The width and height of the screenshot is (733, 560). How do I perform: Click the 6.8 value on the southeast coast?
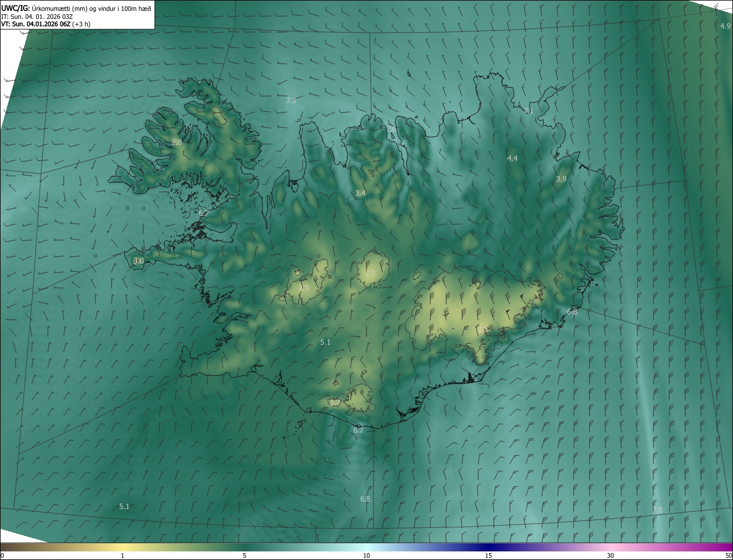click(572, 312)
